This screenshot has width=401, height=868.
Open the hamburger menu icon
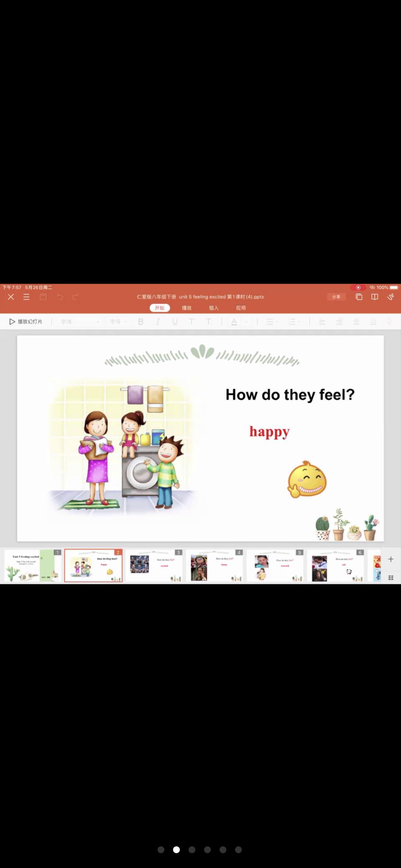[x=26, y=297]
